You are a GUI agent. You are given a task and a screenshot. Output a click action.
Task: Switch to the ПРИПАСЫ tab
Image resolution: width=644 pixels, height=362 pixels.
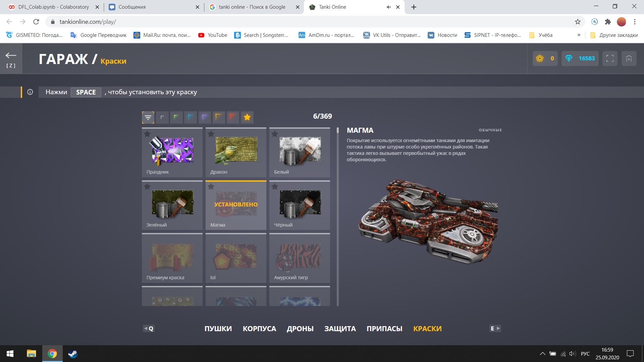[x=384, y=329]
